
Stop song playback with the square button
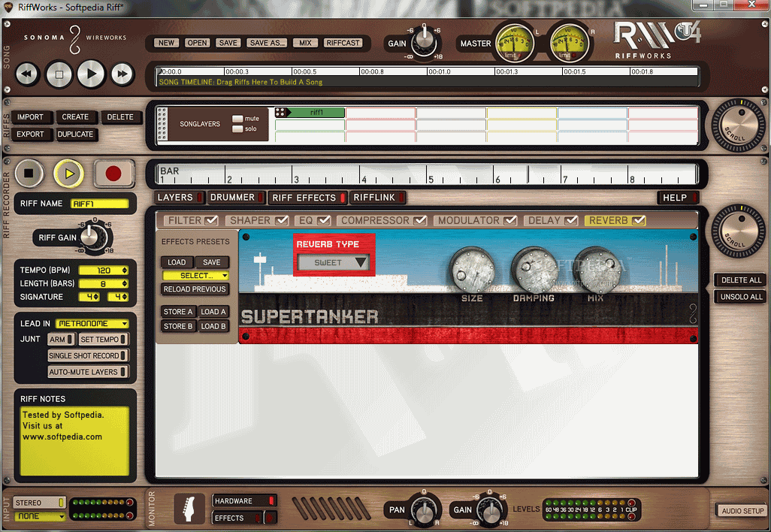59,74
